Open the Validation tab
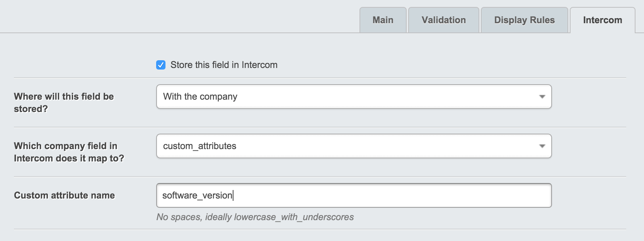Image resolution: width=644 pixels, height=241 pixels. click(x=443, y=20)
